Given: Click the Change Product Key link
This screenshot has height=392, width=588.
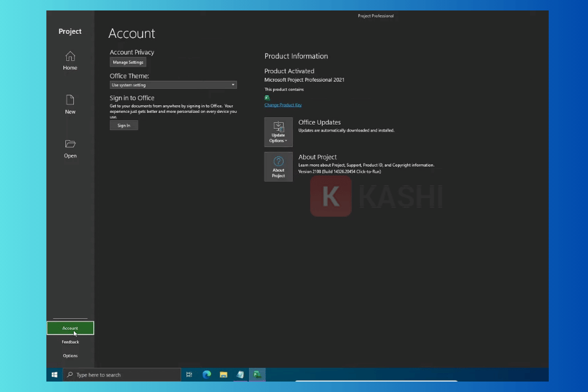Looking at the screenshot, I should tap(283, 105).
